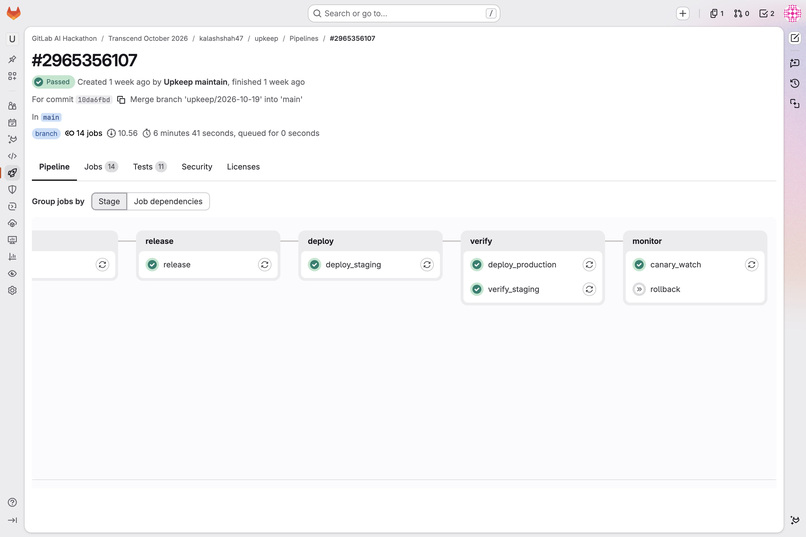Click the grid-with-plus icon in sidebar

point(12,76)
